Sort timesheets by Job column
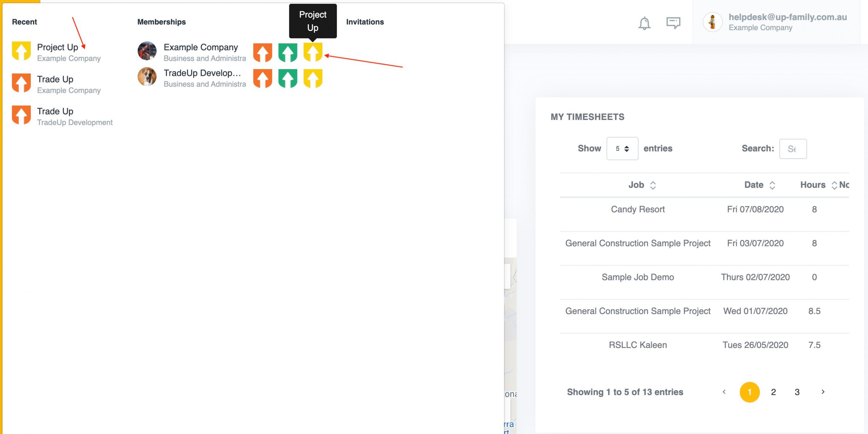The width and height of the screenshot is (868, 434). pos(642,185)
